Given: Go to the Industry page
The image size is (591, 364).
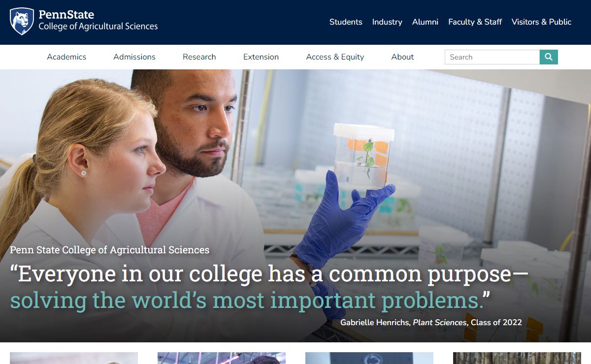Looking at the screenshot, I should [387, 22].
